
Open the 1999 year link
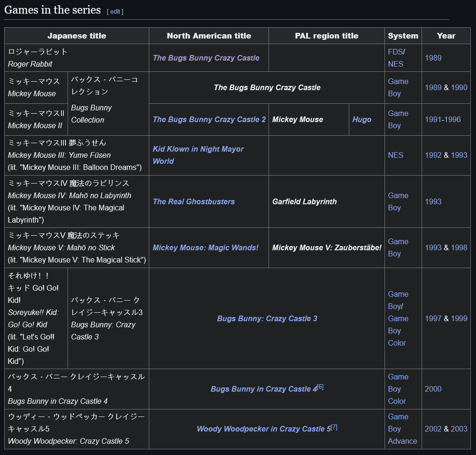[x=459, y=318]
